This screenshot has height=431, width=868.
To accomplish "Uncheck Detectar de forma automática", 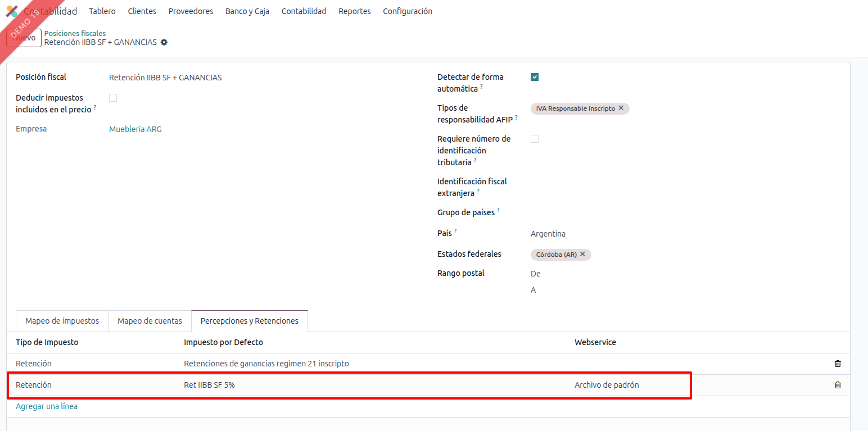I will pyautogui.click(x=535, y=77).
